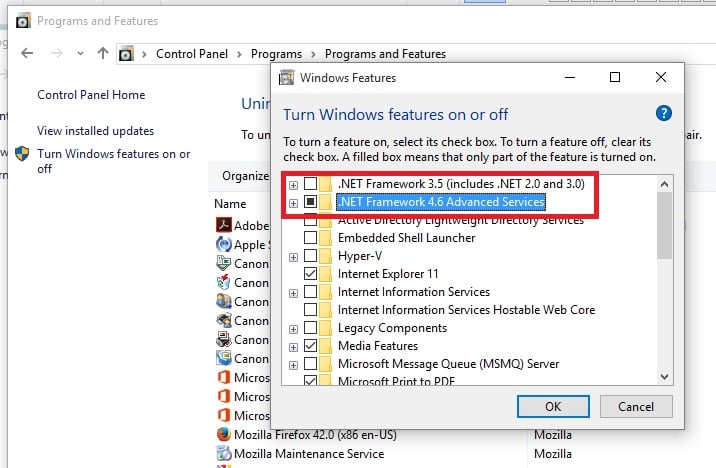Viewport: 716px width, 468px height.
Task: Check Embedded Shell Launcher checkbox
Action: click(x=311, y=237)
